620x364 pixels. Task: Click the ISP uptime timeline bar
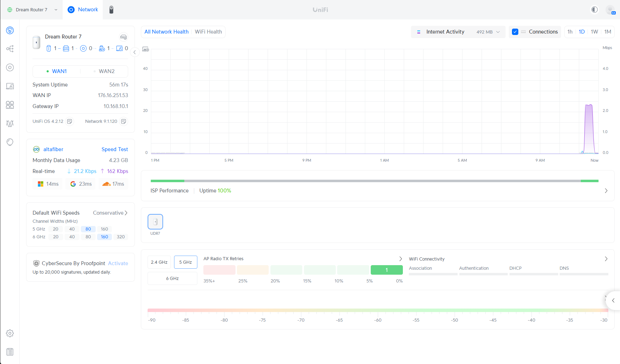pos(375,181)
